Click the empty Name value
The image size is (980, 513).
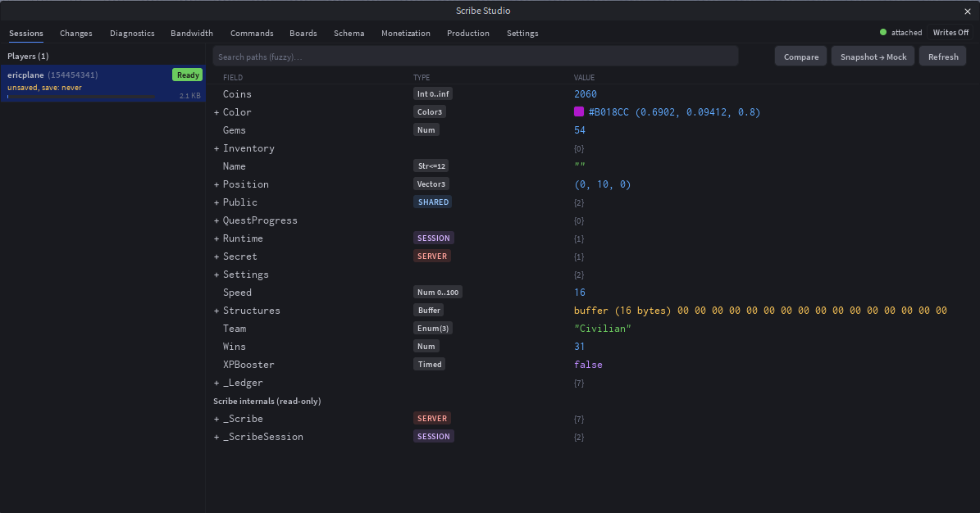[580, 166]
